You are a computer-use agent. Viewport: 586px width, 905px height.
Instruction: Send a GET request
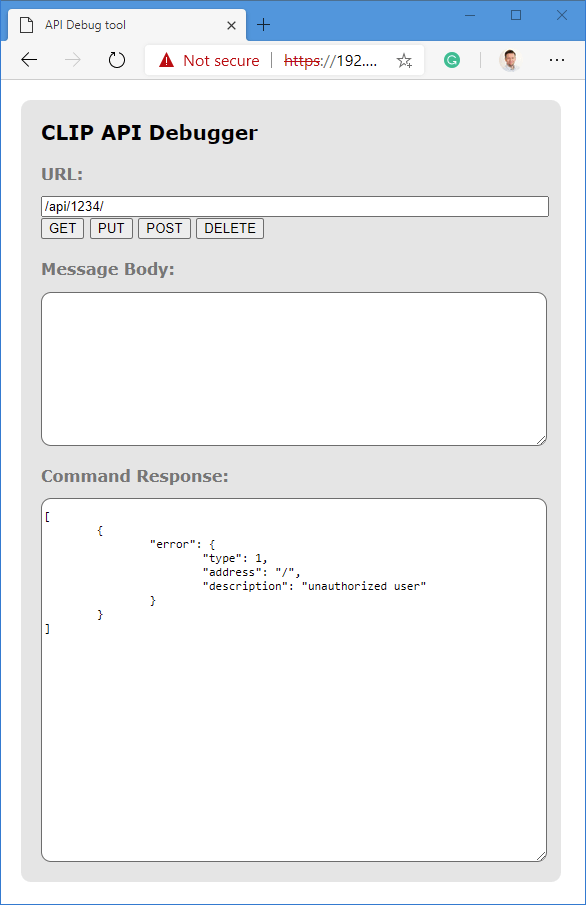tap(62, 229)
